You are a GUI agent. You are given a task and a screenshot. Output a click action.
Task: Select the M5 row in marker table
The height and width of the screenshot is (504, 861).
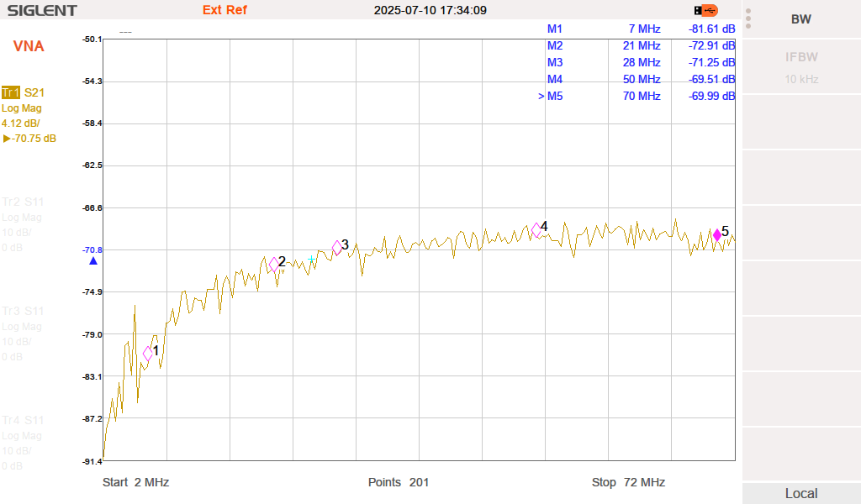tap(639, 96)
